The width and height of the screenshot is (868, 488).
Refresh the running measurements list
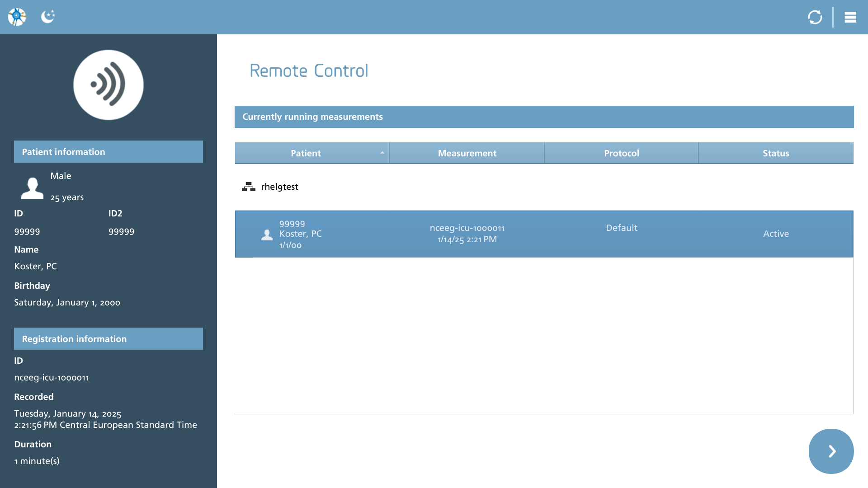point(815,17)
